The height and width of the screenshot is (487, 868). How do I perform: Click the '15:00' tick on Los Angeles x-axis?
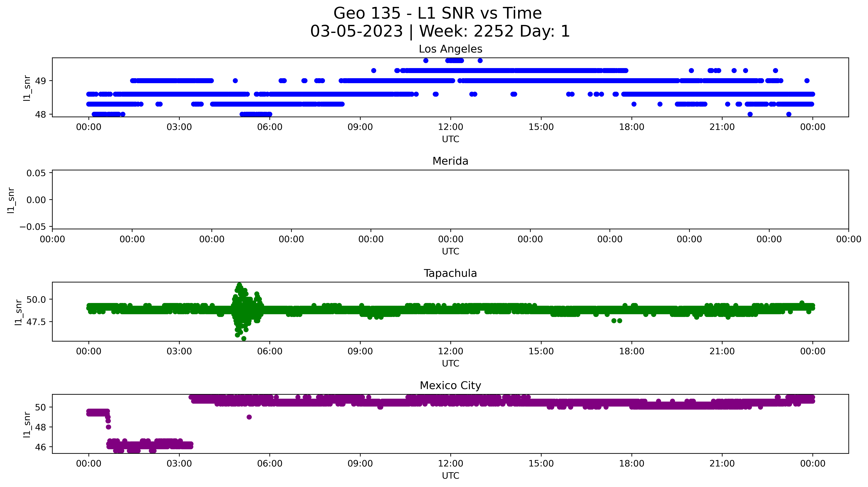click(541, 127)
